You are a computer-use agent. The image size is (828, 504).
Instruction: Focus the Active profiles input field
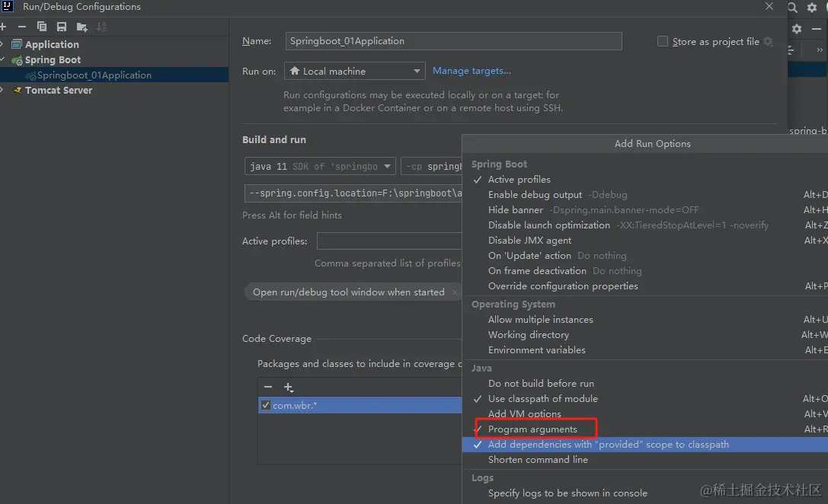pos(390,241)
